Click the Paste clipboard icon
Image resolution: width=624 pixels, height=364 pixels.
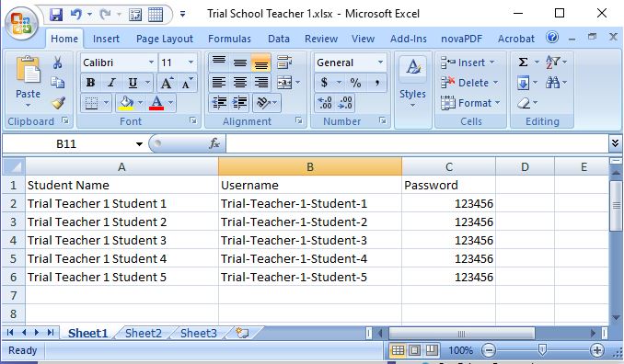(x=28, y=70)
